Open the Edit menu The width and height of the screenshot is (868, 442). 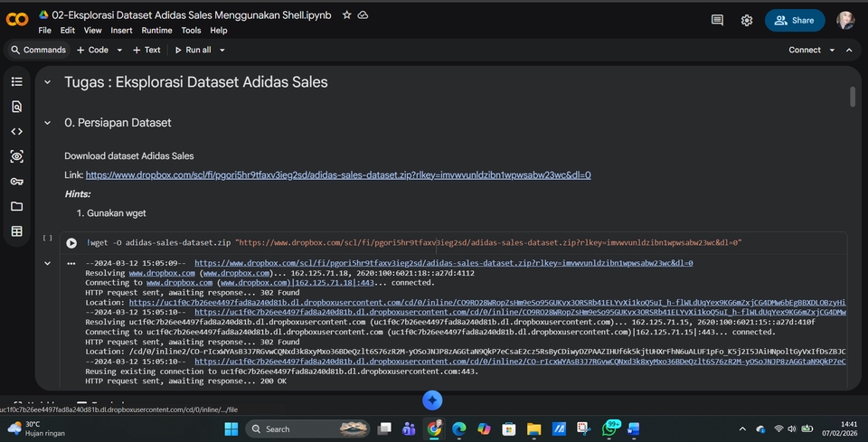(x=68, y=31)
